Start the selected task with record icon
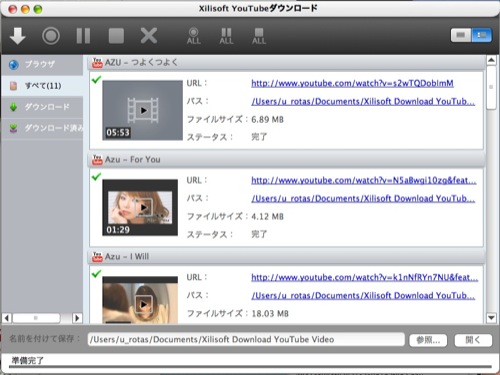The width and height of the screenshot is (500, 375). coord(51,36)
